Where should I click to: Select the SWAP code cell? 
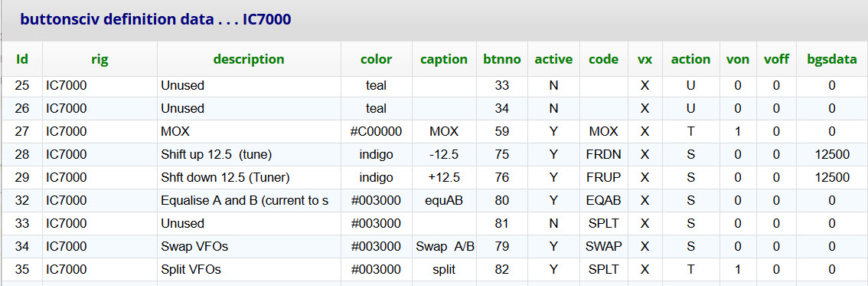coord(603,247)
